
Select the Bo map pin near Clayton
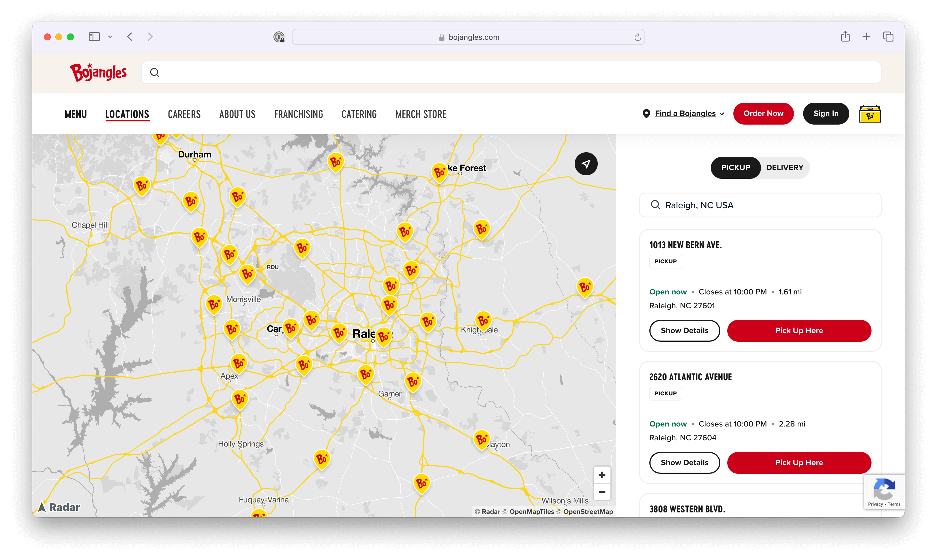click(481, 440)
